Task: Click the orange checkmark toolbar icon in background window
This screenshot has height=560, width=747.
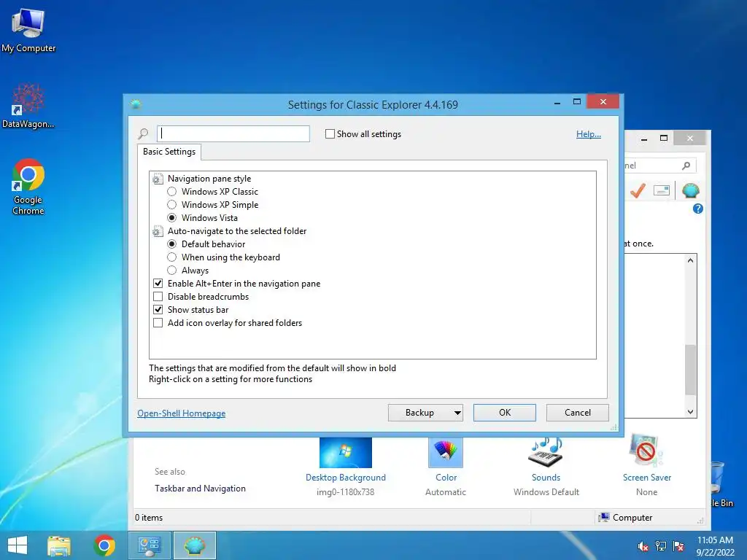Action: click(x=638, y=190)
